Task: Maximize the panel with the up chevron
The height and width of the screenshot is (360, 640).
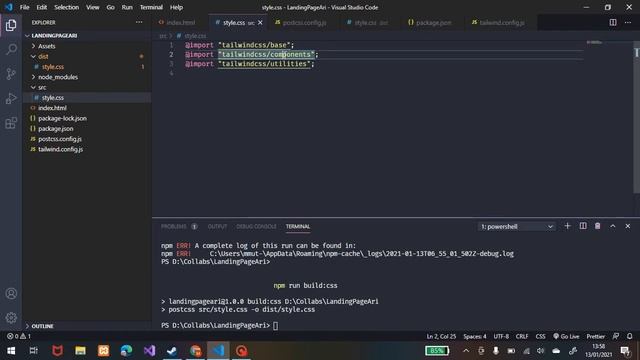Action: (x=613, y=226)
